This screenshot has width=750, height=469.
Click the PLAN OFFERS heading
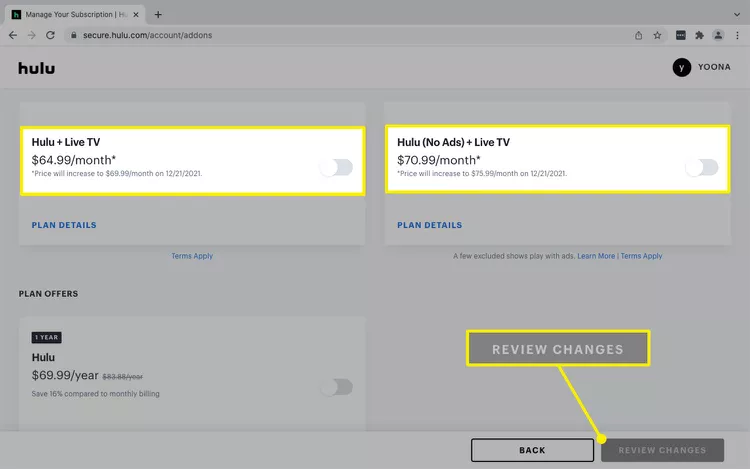coord(48,294)
